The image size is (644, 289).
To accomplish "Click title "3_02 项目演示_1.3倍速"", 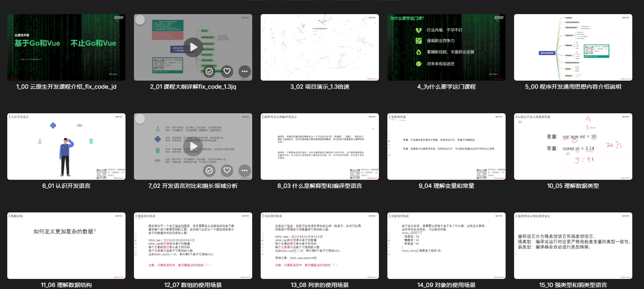I will point(320,87).
